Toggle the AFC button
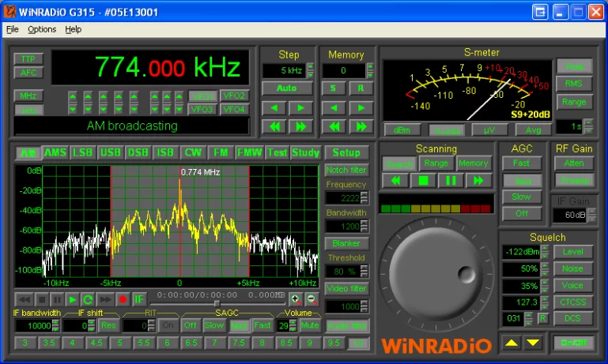The image size is (608, 364). (28, 73)
